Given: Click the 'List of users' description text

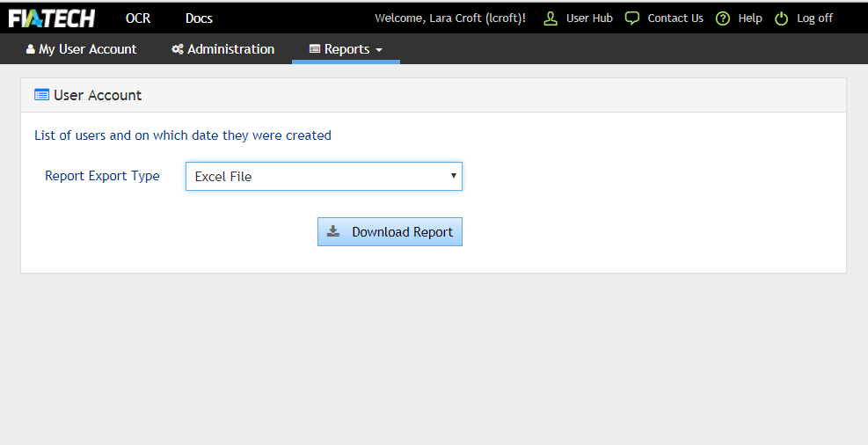Looking at the screenshot, I should (x=183, y=135).
